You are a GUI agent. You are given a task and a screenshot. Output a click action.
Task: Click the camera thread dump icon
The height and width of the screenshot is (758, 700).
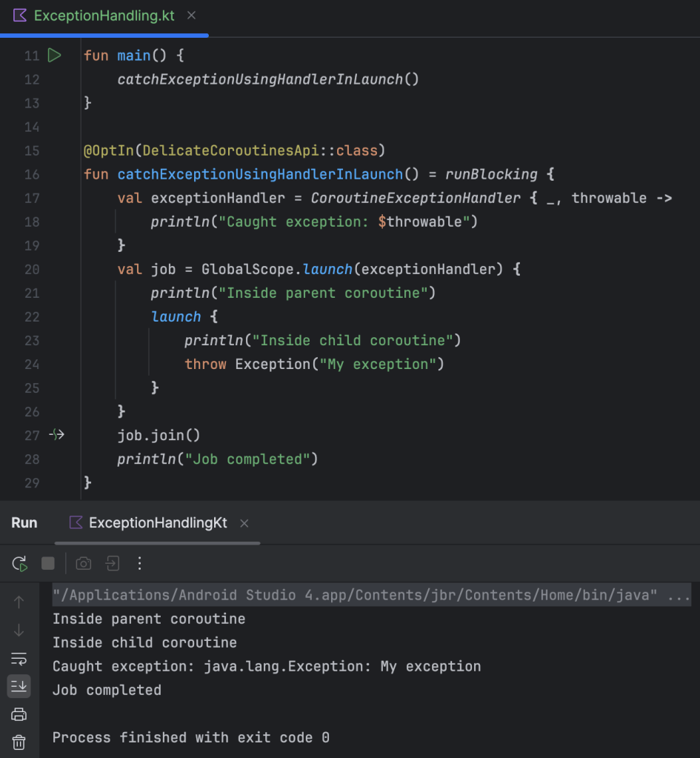(x=84, y=564)
